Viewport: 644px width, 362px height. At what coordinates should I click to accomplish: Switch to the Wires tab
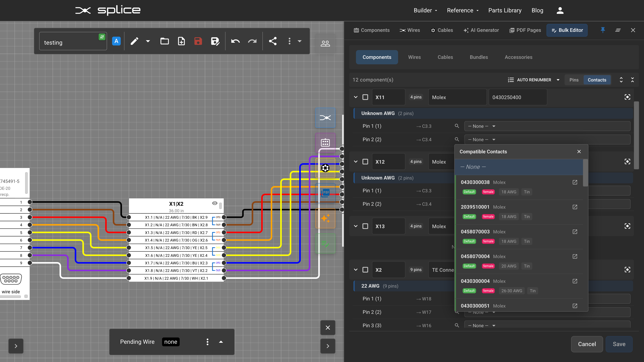coord(414,57)
